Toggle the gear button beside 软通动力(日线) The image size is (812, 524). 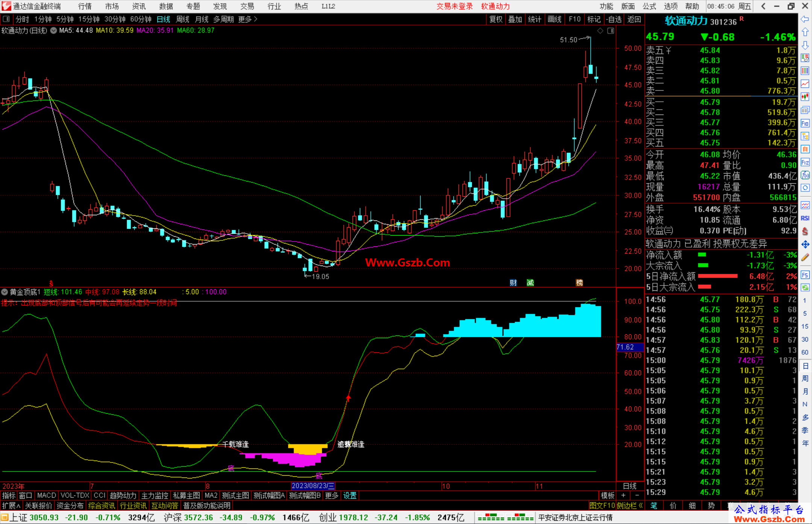pos(53,30)
